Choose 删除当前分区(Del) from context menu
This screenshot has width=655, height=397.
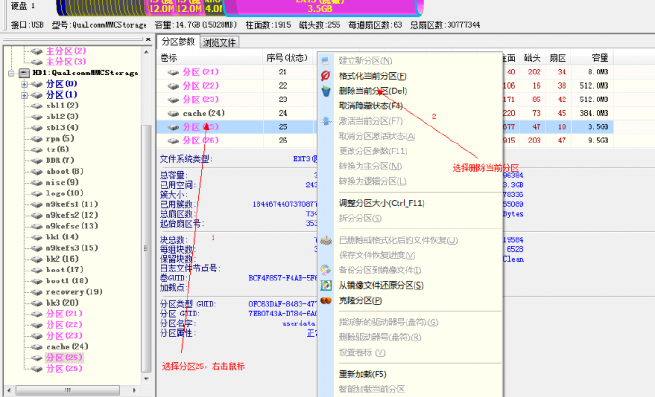pyautogui.click(x=373, y=91)
